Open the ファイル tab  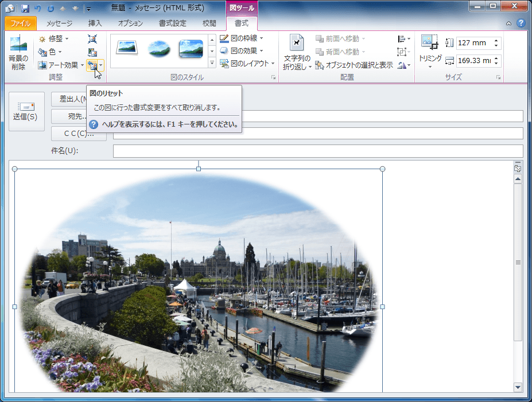tap(20, 23)
